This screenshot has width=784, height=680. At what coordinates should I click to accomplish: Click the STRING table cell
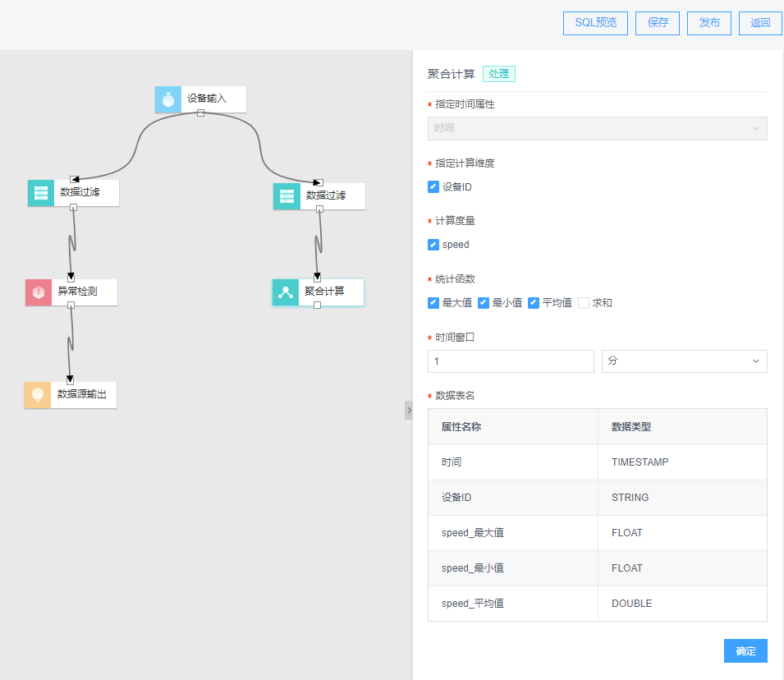pyautogui.click(x=682, y=498)
